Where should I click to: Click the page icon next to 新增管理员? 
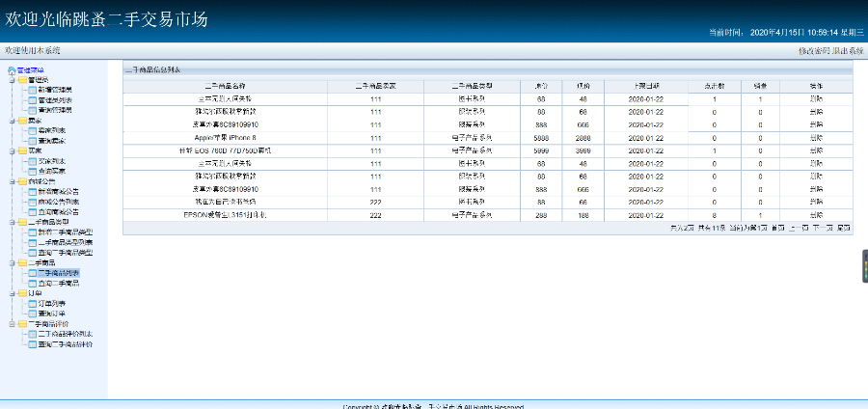pyautogui.click(x=32, y=91)
